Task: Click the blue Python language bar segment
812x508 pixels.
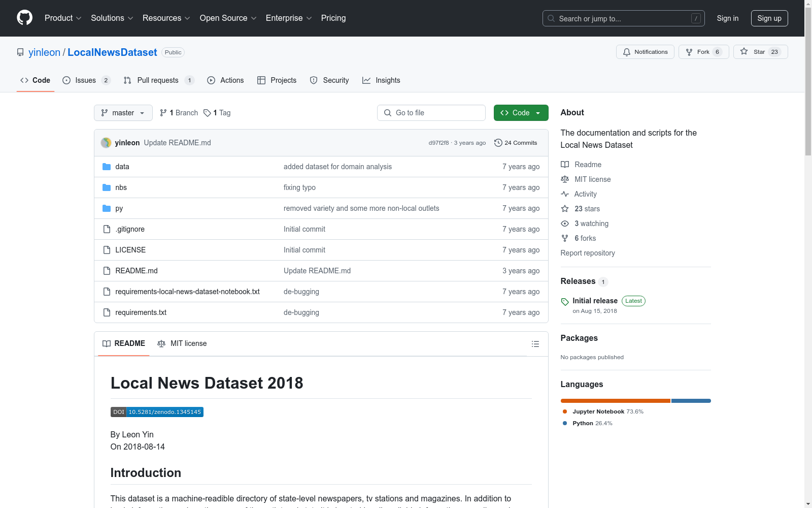Action: pos(691,401)
